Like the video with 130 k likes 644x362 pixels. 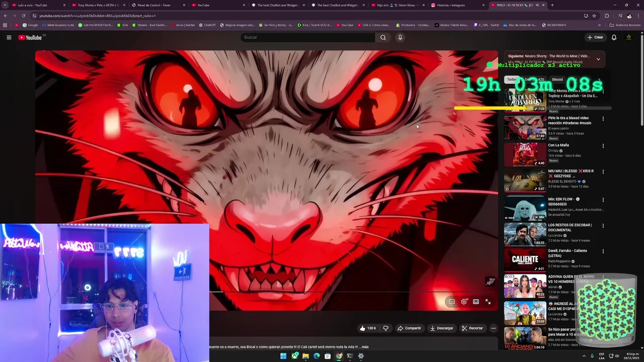click(x=368, y=328)
